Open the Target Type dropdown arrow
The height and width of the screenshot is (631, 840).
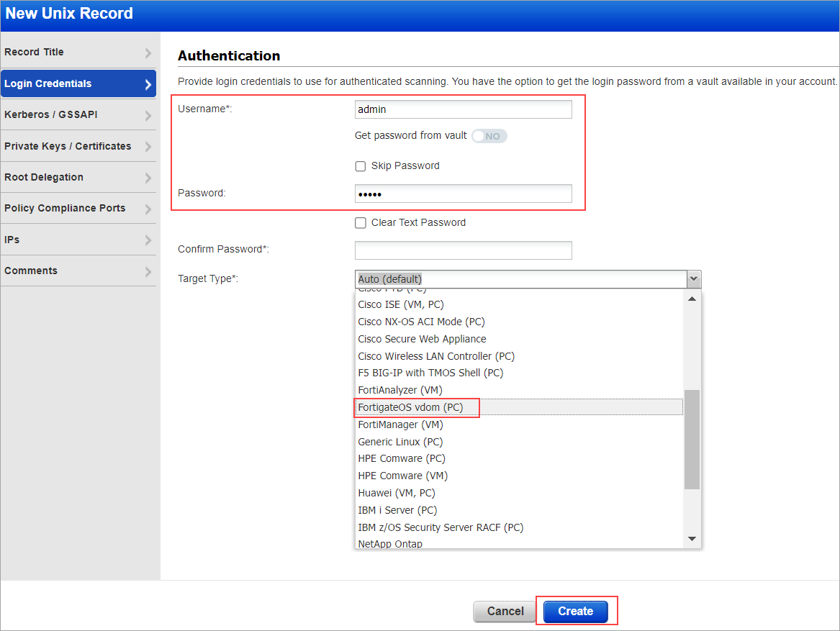pos(693,279)
